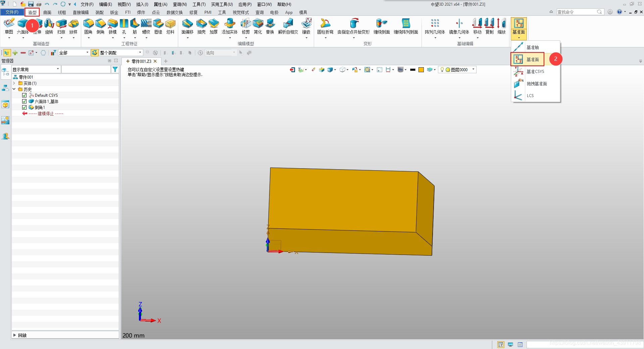The height and width of the screenshot is (349, 644).
Task: Click the 坯料 stock tool
Action: tap(170, 27)
